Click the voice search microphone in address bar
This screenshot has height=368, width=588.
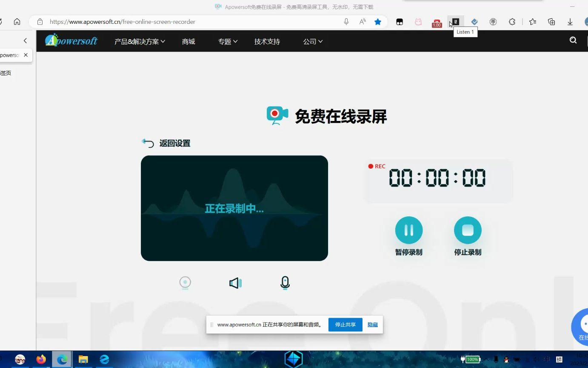point(346,22)
